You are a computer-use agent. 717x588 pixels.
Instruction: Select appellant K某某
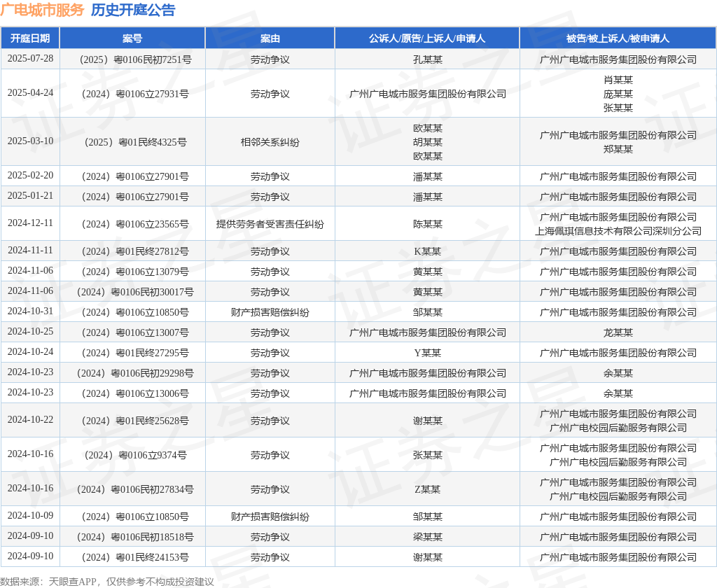coord(428,251)
